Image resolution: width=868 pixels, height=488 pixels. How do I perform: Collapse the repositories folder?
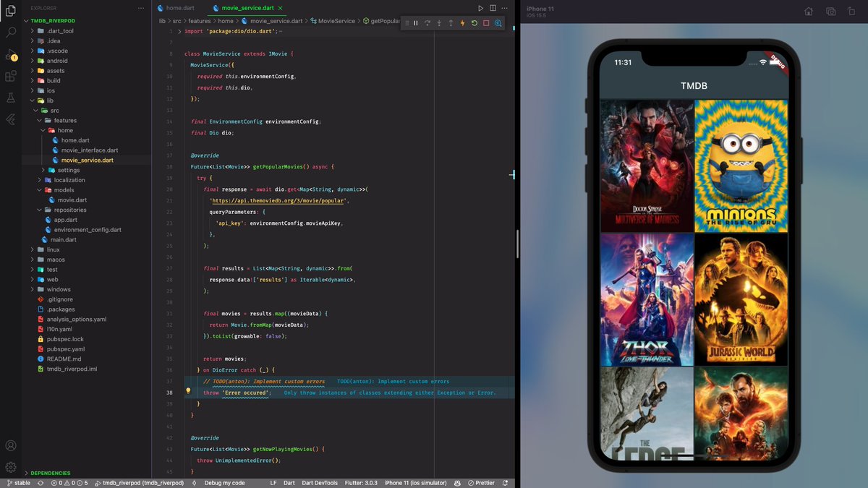pyautogui.click(x=70, y=210)
